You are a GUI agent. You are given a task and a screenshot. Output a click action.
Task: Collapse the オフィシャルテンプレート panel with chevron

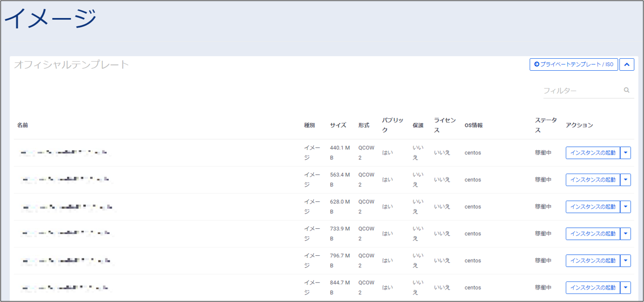(x=626, y=64)
